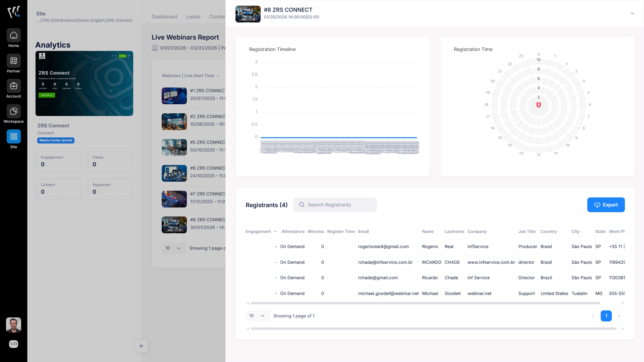The height and width of the screenshot is (362, 644).
Task: Open the Workspace sidebar icon
Action: coord(13,111)
